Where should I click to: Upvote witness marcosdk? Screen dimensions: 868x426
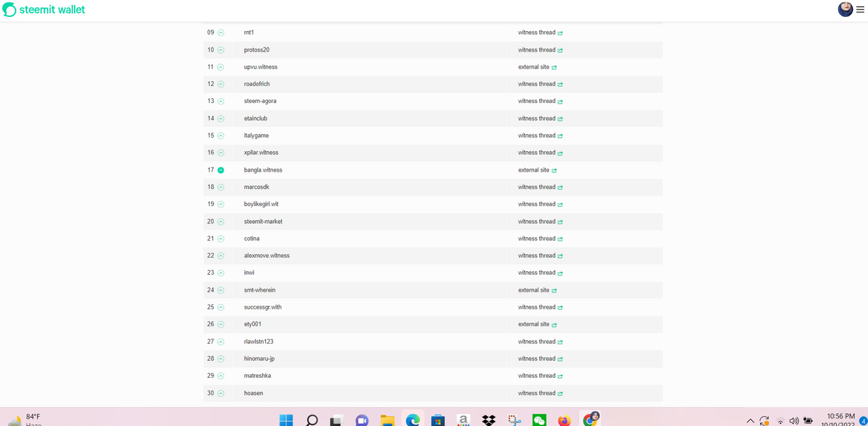pos(220,187)
